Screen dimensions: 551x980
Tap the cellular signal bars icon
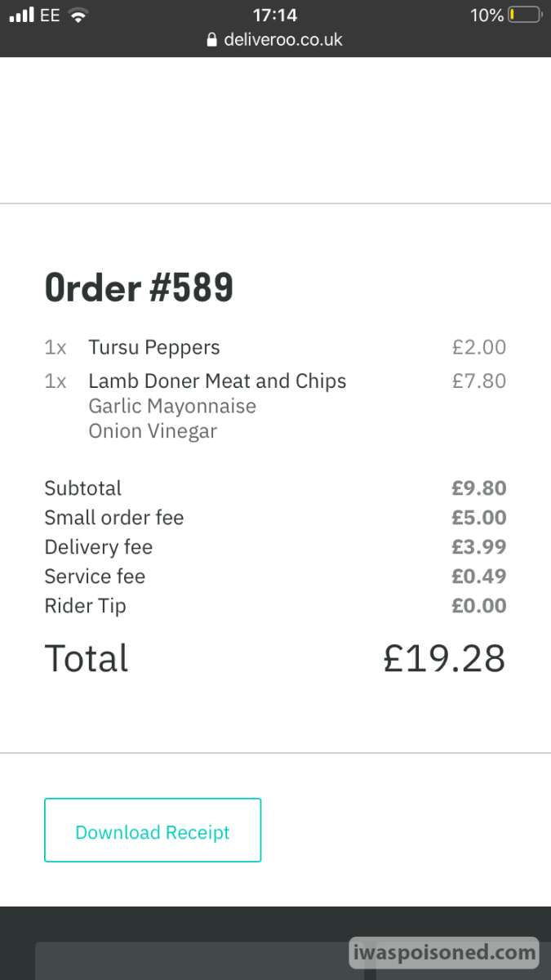[22, 16]
